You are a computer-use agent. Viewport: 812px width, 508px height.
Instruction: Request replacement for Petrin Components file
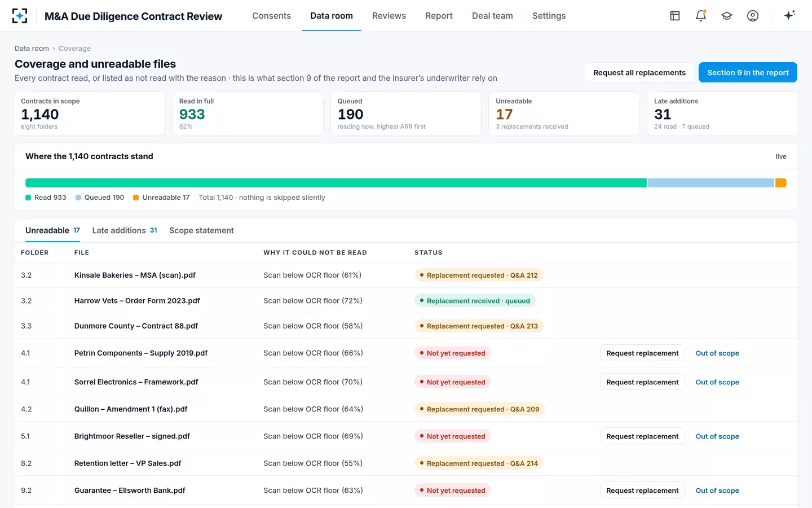pos(642,353)
